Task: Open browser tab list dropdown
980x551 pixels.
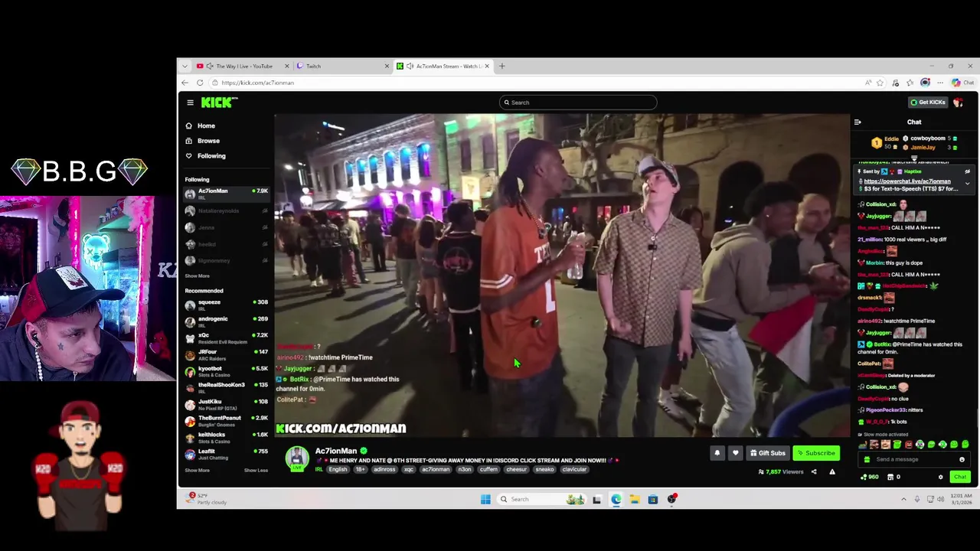Action: point(185,67)
